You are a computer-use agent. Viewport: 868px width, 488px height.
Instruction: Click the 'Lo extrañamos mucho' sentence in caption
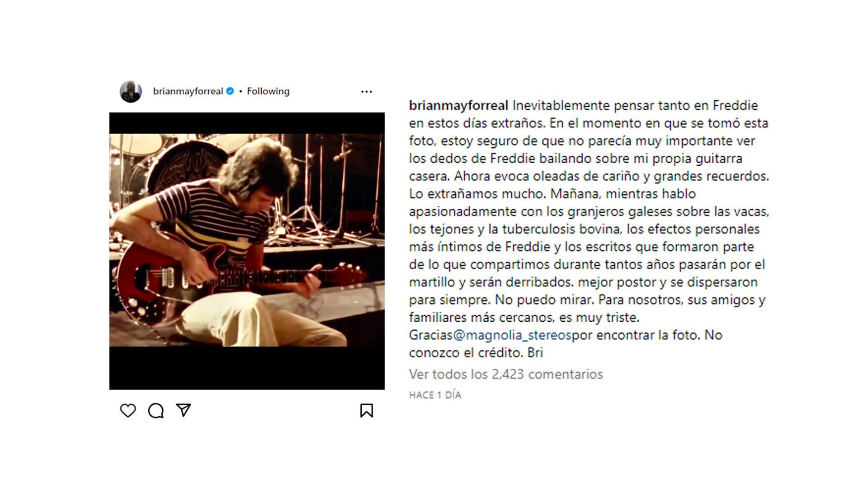point(478,194)
